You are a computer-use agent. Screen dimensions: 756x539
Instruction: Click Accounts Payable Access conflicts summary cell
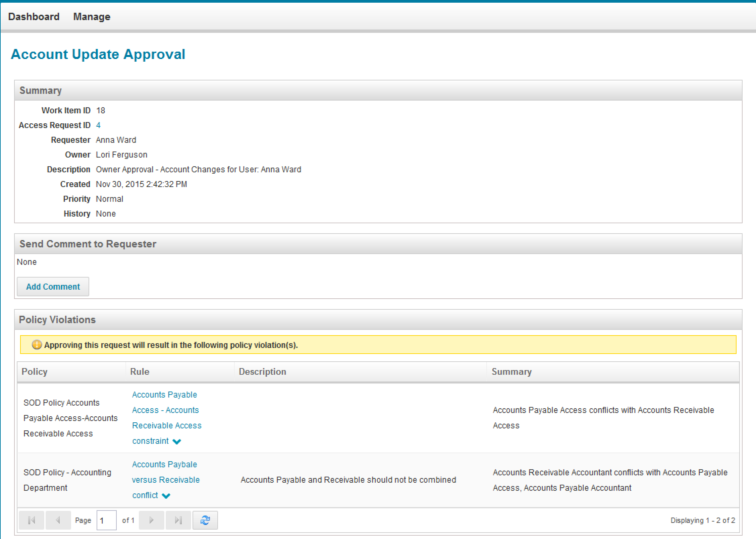tap(613, 418)
